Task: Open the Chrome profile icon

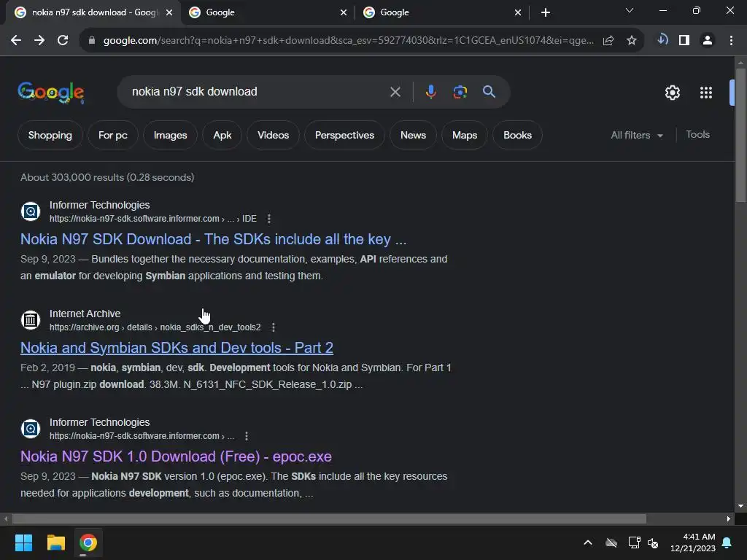Action: [708, 41]
